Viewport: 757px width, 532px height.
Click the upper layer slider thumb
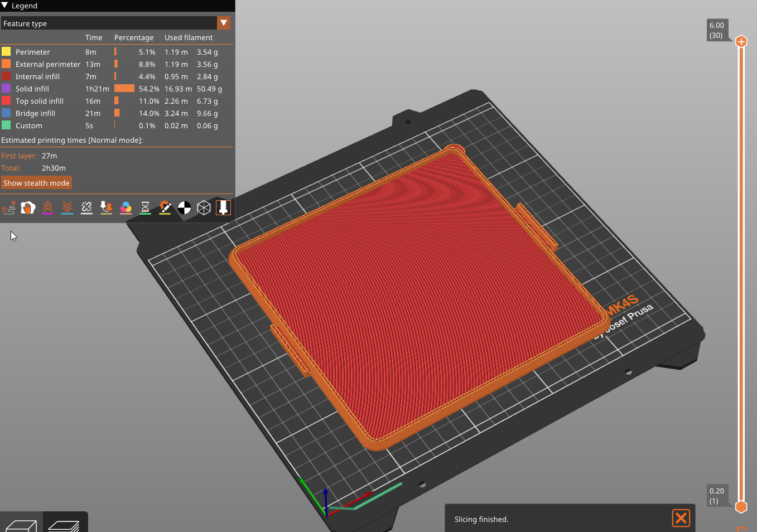coord(741,41)
